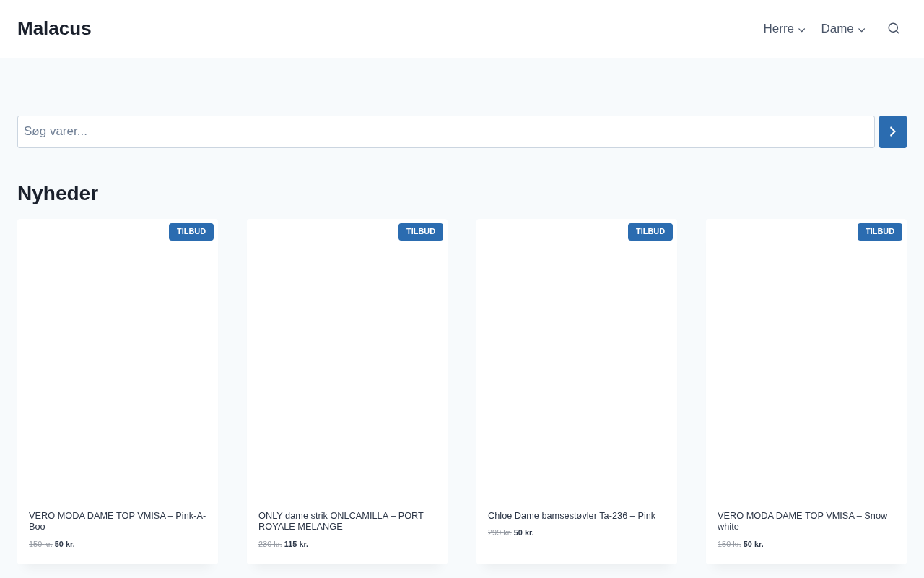Expand the Dame menu chevron
This screenshot has height=578, width=924.
click(x=862, y=30)
